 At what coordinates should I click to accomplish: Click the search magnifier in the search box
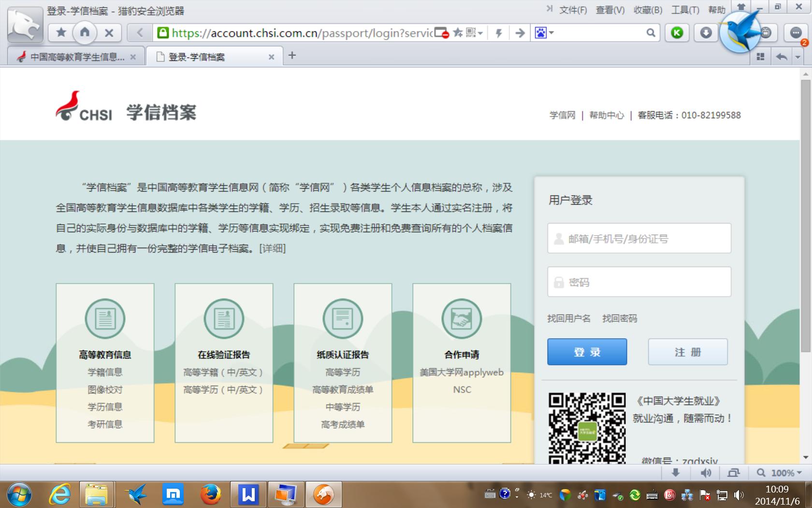click(x=651, y=33)
